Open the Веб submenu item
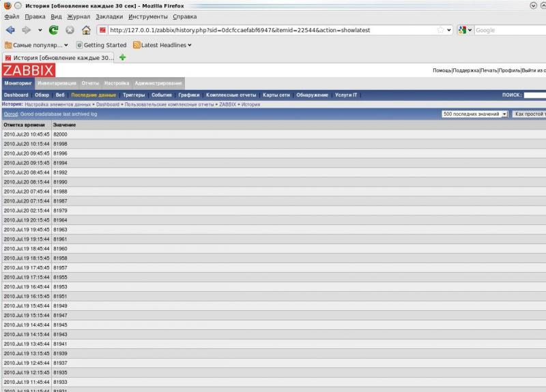 tap(60, 95)
